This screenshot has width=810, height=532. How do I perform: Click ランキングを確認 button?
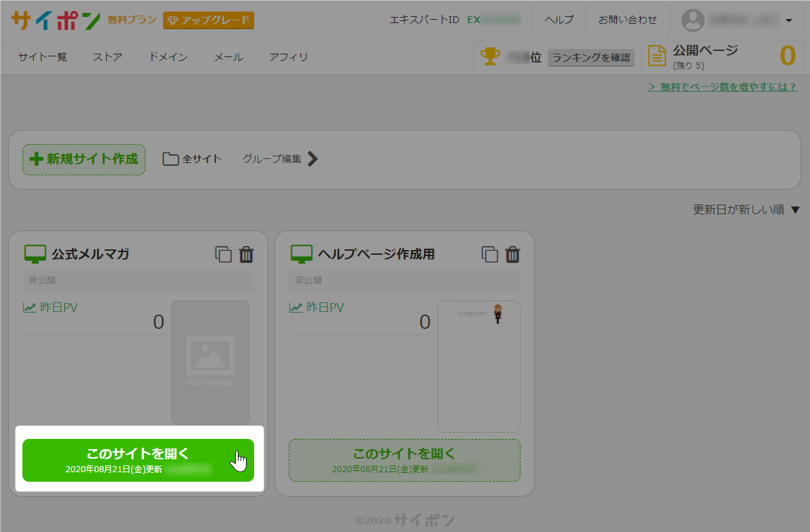click(x=591, y=57)
